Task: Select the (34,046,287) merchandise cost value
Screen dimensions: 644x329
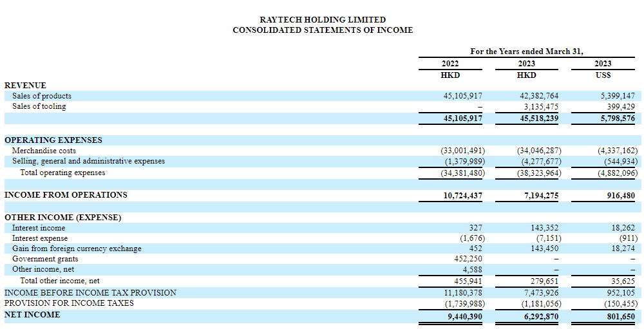Action: point(539,151)
